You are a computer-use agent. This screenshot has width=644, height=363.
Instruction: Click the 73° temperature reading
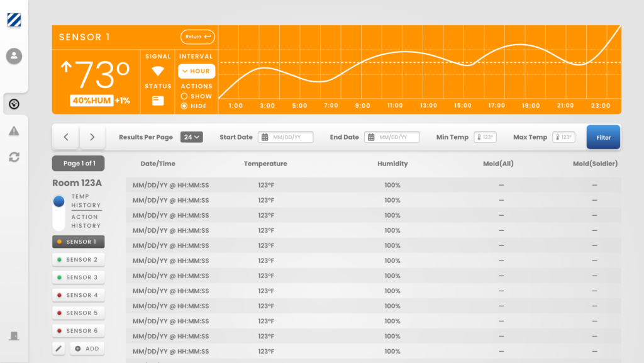point(103,75)
